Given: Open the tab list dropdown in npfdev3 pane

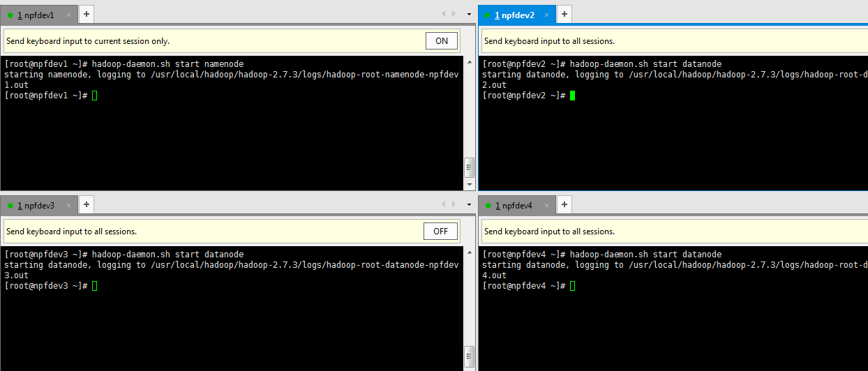Looking at the screenshot, I should pos(469,204).
